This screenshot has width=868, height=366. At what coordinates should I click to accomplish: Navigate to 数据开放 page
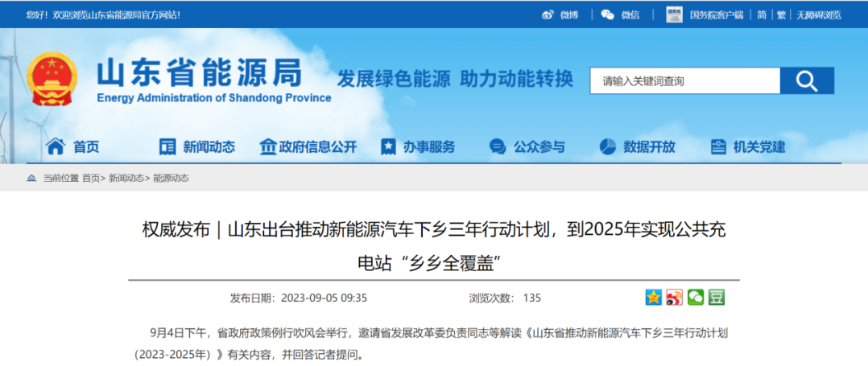click(x=638, y=146)
